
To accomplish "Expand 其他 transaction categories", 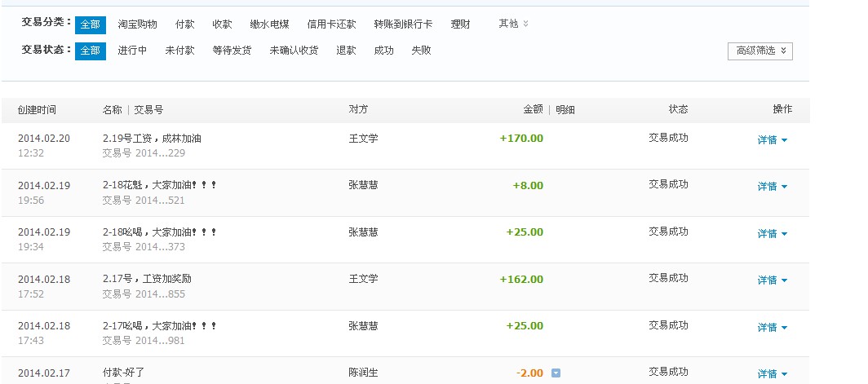I will (x=513, y=24).
